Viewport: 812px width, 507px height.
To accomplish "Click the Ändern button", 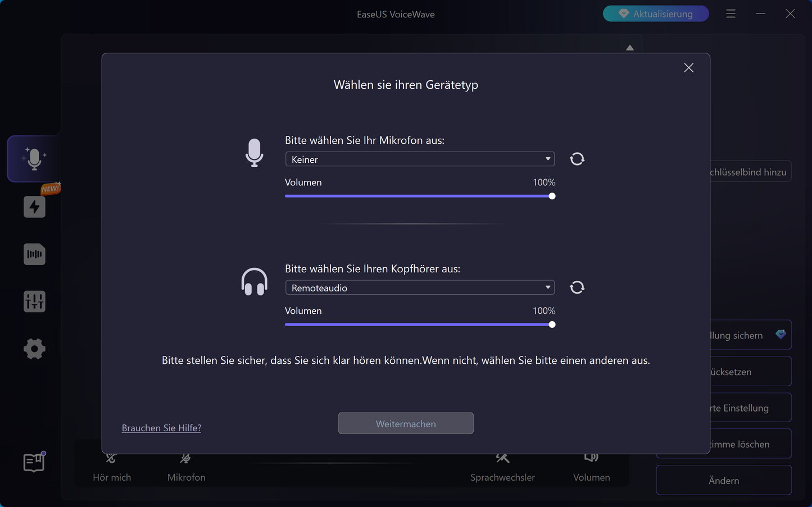I will pyautogui.click(x=724, y=480).
